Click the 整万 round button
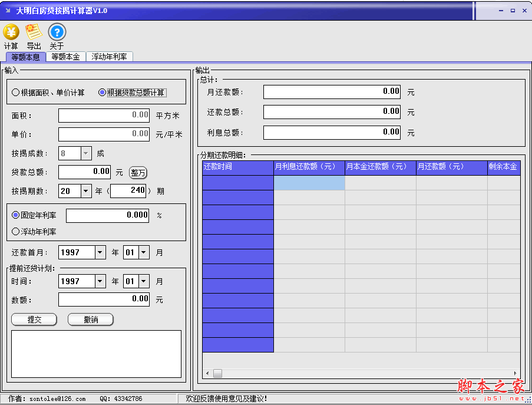Image resolution: width=532 pixels, height=405 pixels. (x=138, y=173)
